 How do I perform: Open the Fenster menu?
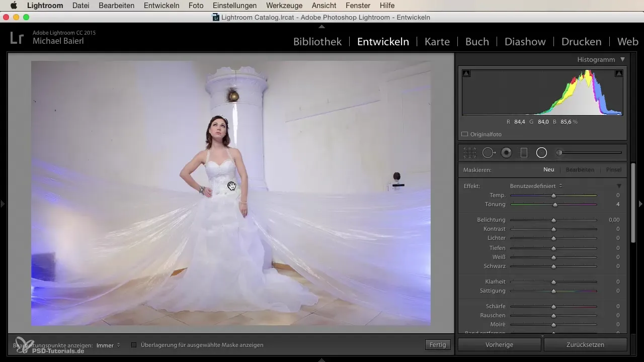tap(358, 6)
